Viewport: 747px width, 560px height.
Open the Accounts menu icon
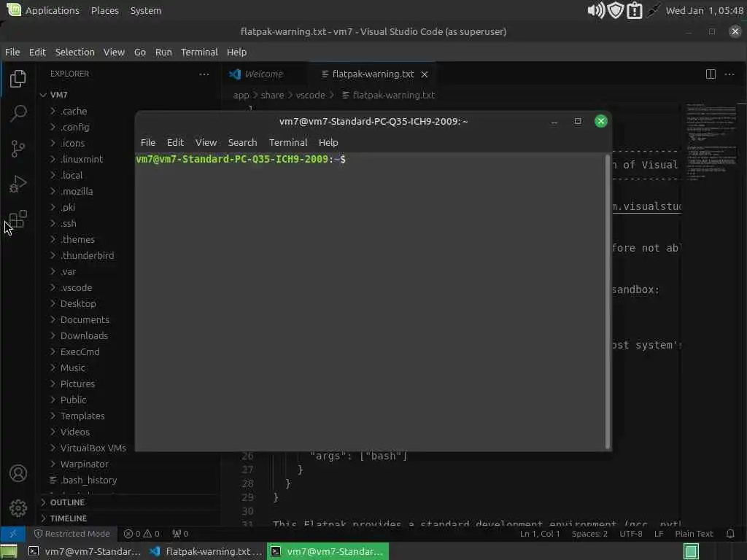[x=18, y=473]
